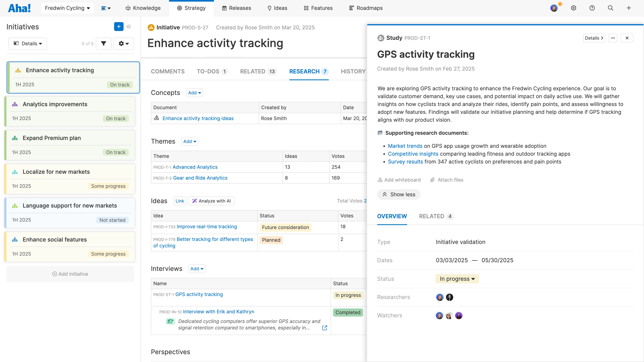
Task: Click Analyze with AI for Ideas
Action: pos(211,201)
